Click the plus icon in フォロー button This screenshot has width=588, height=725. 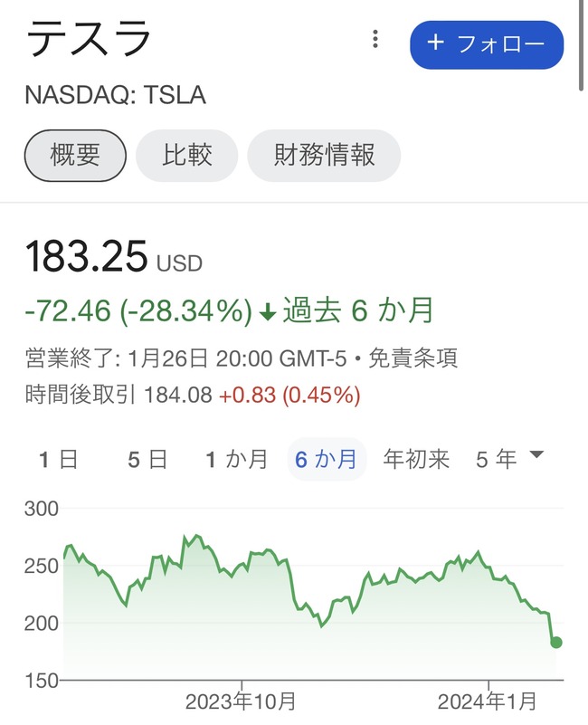(x=435, y=43)
